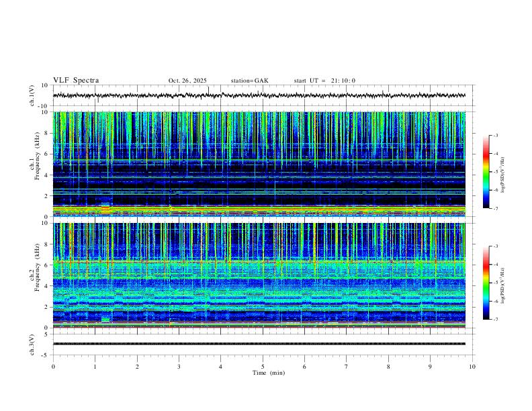The image size is (532, 411).
Task: Click the time axis tick label "9"
Action: pos(430,367)
